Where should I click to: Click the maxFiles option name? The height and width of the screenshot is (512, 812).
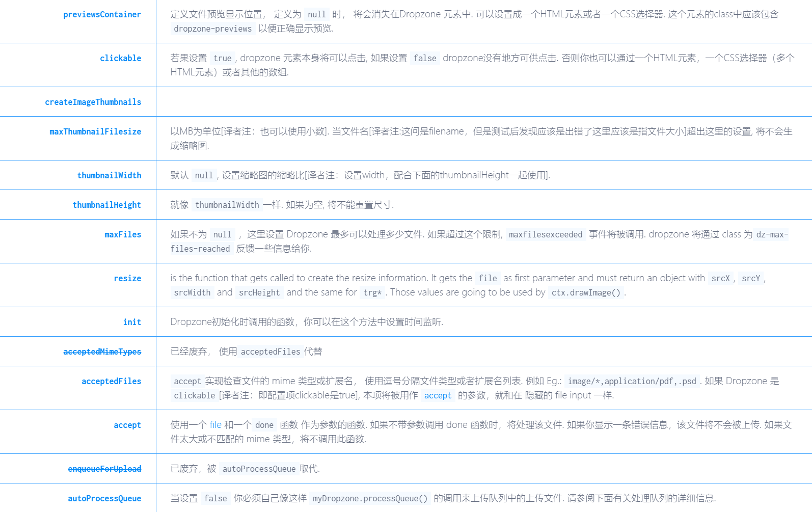[123, 235]
